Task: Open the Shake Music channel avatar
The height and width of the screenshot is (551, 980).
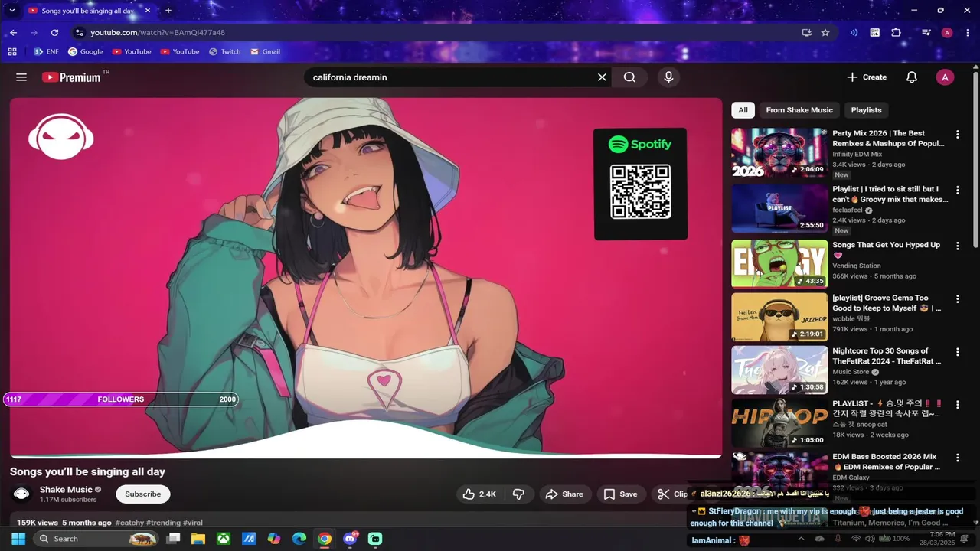Action: 21,494
